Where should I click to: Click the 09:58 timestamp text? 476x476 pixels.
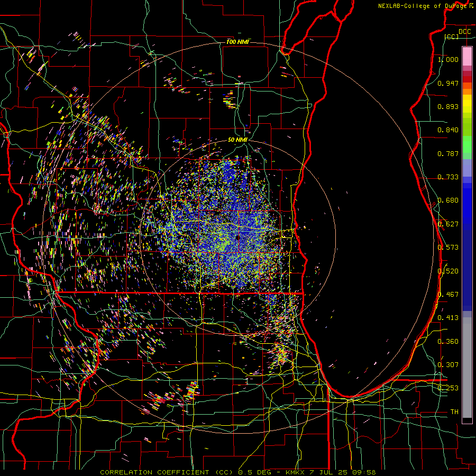(x=364, y=472)
